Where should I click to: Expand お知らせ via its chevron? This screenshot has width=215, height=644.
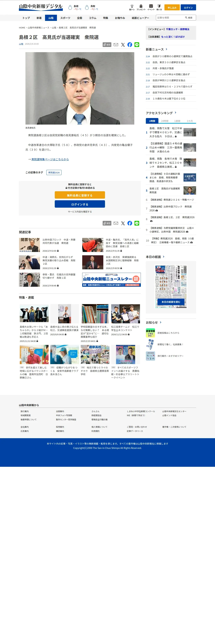click(x=160, y=323)
